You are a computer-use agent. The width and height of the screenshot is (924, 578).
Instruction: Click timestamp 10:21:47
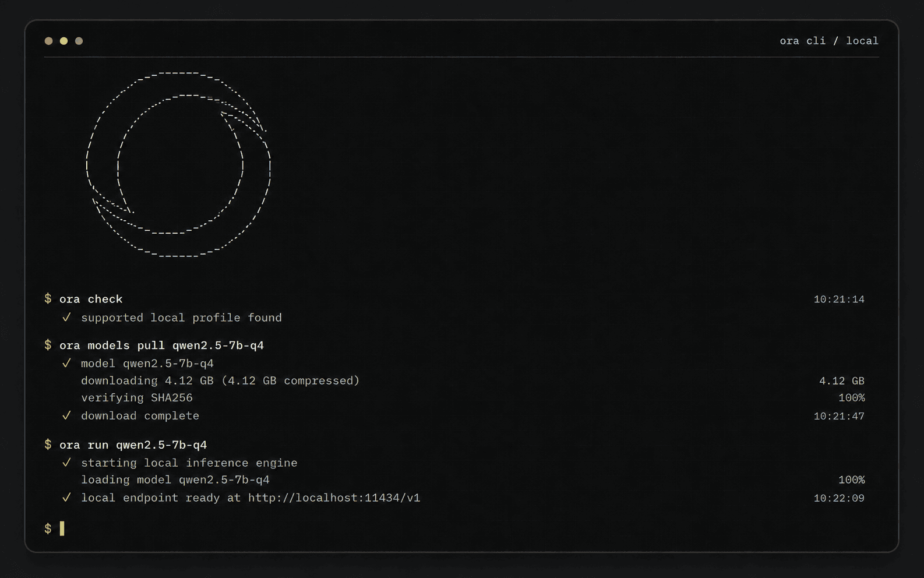[x=839, y=417]
